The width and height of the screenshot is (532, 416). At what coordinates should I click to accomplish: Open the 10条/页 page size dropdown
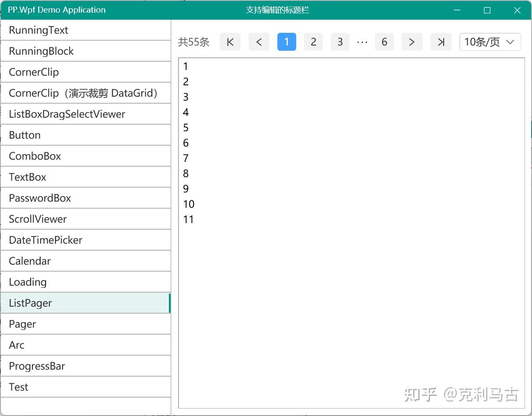(490, 42)
